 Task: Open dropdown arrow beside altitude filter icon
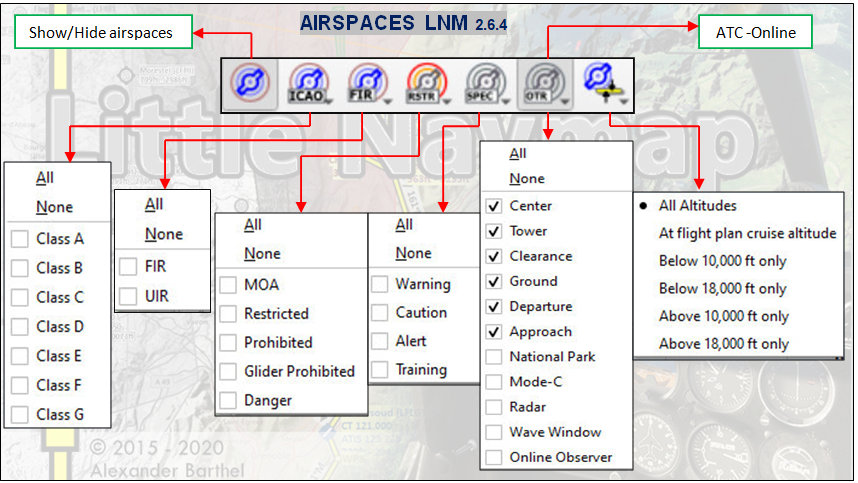click(x=624, y=101)
